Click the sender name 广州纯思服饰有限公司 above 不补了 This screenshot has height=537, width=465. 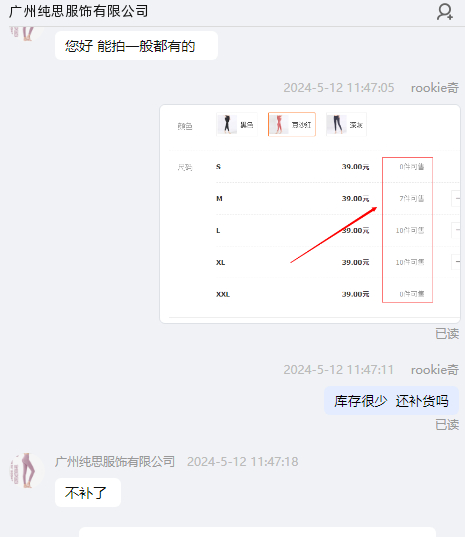(115, 462)
